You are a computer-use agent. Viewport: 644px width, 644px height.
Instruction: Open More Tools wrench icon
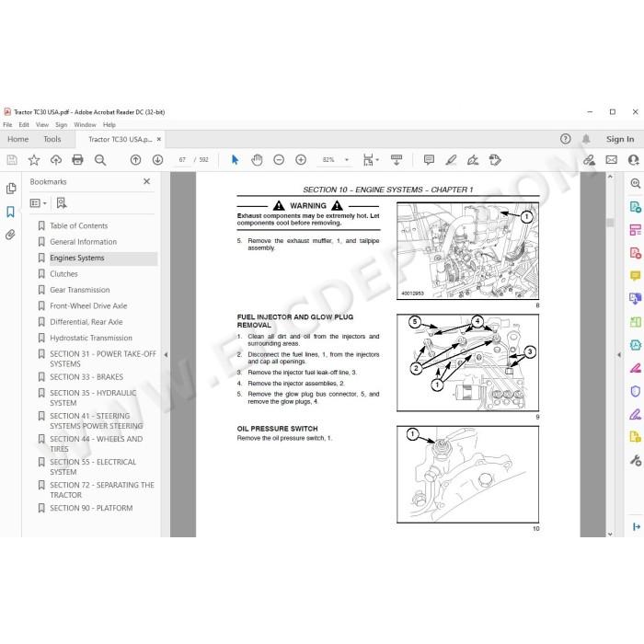coord(636,460)
